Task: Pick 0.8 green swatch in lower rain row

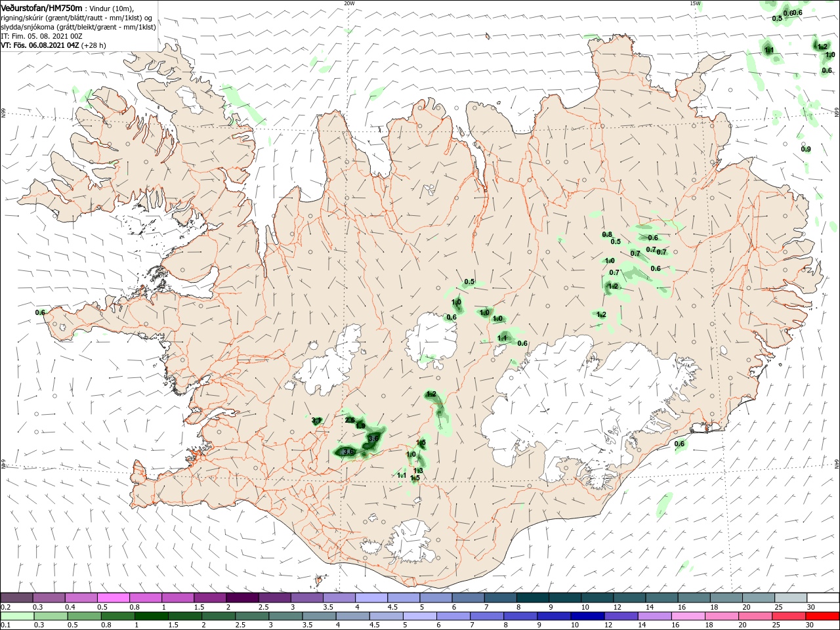Action: point(117,616)
